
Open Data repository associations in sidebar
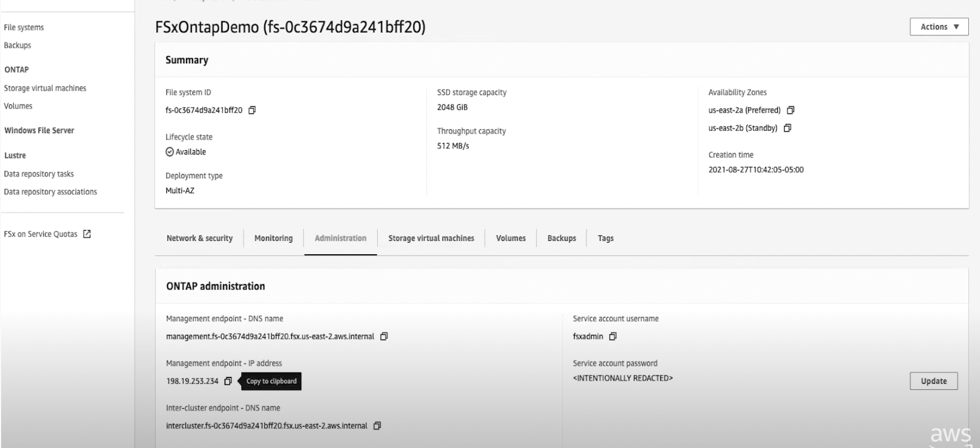(50, 192)
